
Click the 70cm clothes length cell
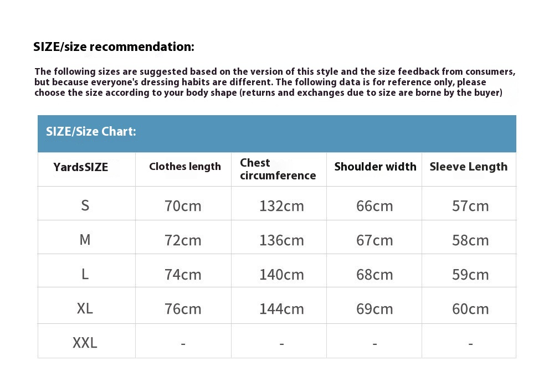pos(183,206)
